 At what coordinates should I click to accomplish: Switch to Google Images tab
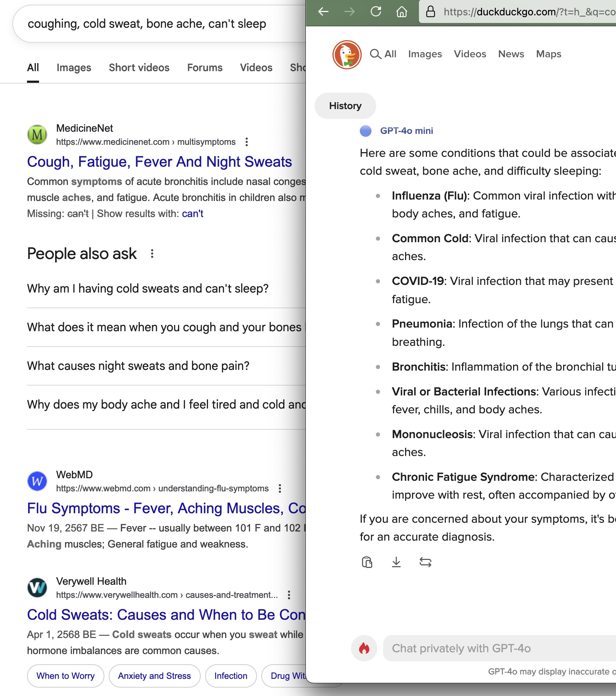pyautogui.click(x=74, y=67)
